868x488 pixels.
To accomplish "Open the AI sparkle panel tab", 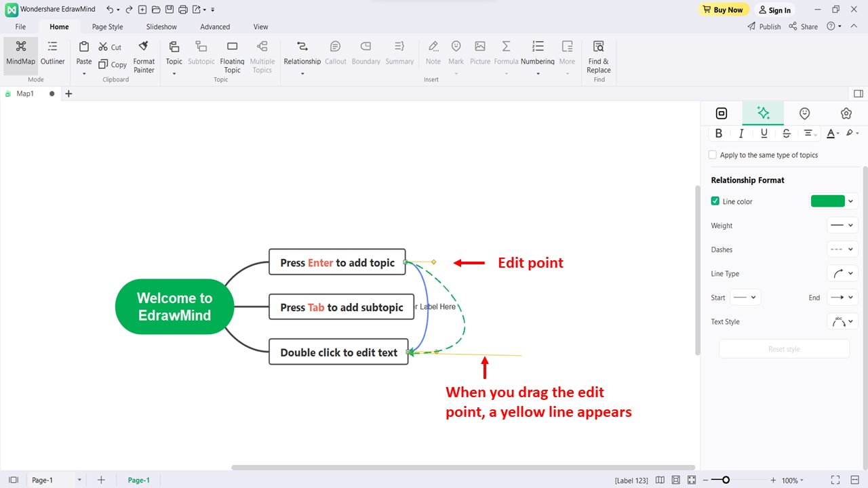I will [763, 113].
